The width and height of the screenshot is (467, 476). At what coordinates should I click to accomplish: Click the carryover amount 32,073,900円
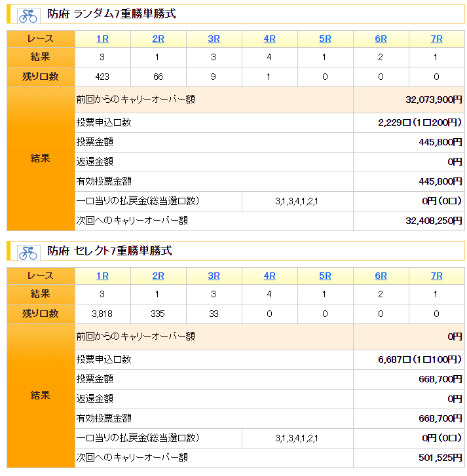434,100
